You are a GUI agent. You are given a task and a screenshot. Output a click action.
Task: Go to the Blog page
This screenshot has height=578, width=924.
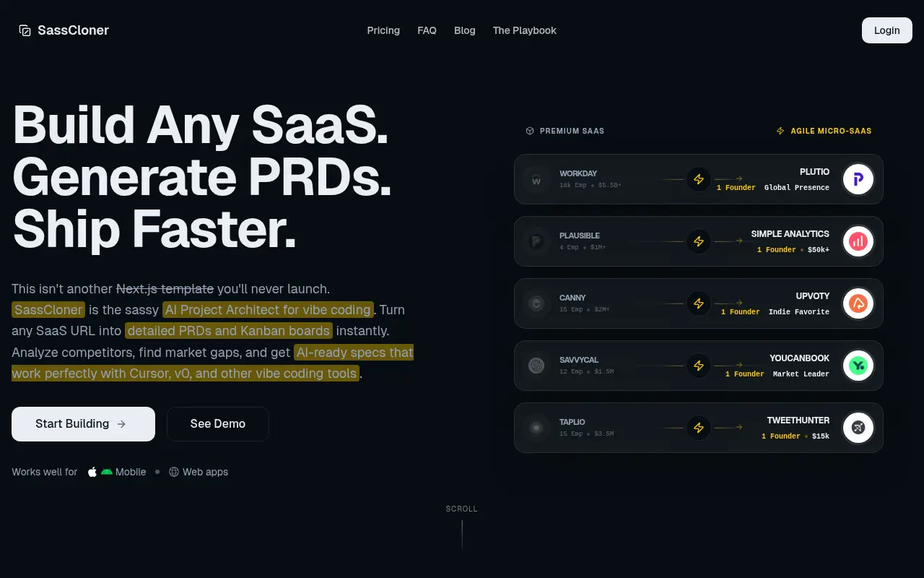465,30
